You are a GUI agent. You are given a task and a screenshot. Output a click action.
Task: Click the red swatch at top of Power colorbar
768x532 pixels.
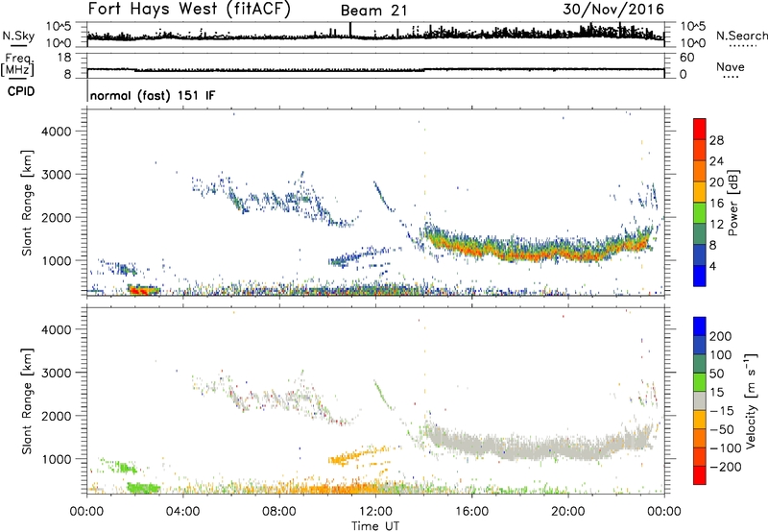coord(700,129)
